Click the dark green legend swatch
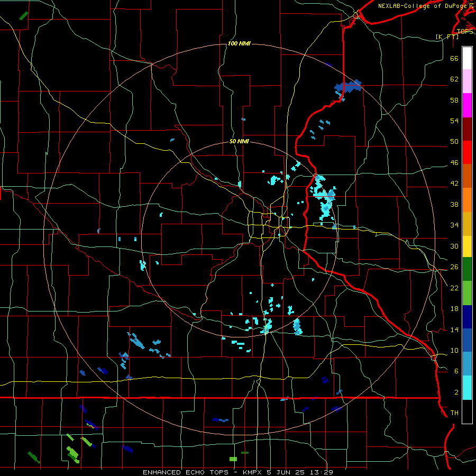The image size is (476, 476). [x=467, y=269]
